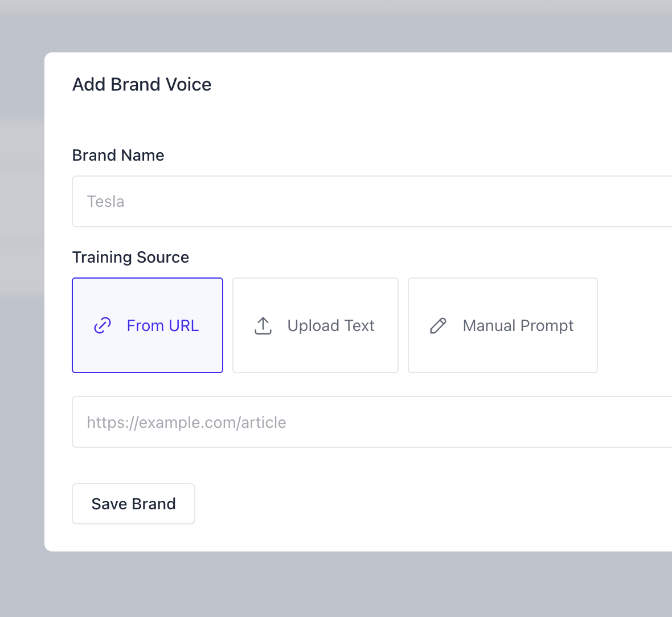Click the 'From URL' text label
This screenshot has width=672, height=617.
163,325
